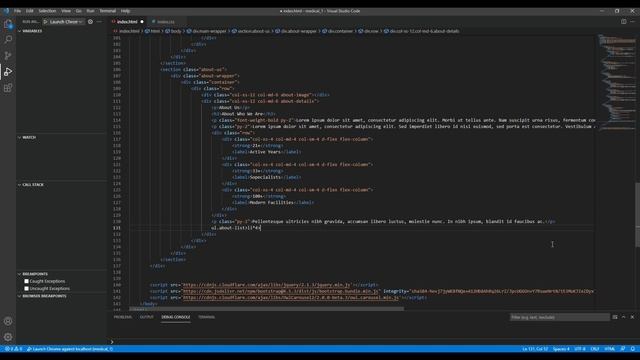Click Launch Chrome against localhost in status bar
The width and height of the screenshot is (640, 360).
tap(70, 349)
